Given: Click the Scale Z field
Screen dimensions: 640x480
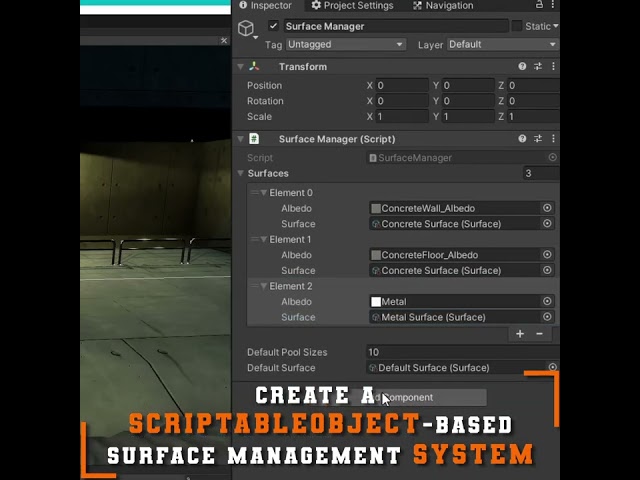Looking at the screenshot, I should 533,116.
